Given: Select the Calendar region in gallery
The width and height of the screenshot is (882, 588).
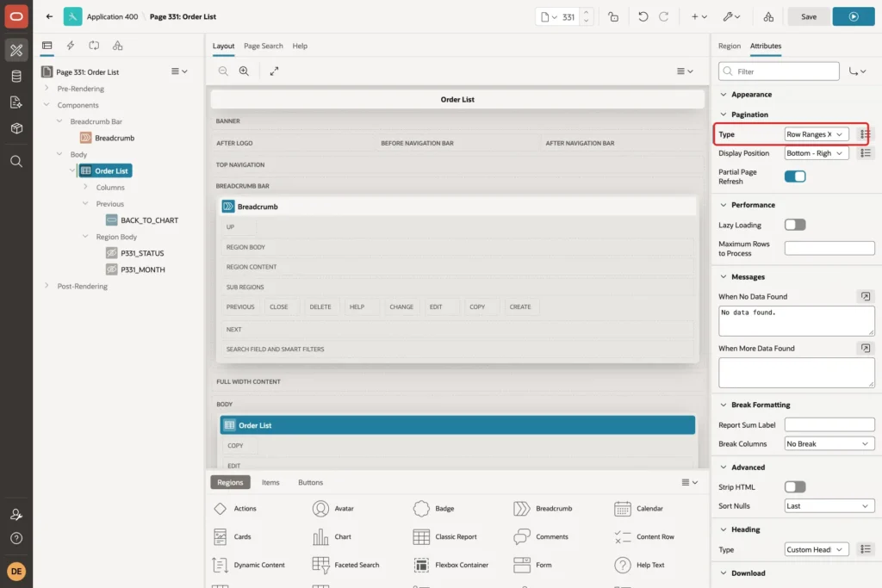Looking at the screenshot, I should 638,508.
